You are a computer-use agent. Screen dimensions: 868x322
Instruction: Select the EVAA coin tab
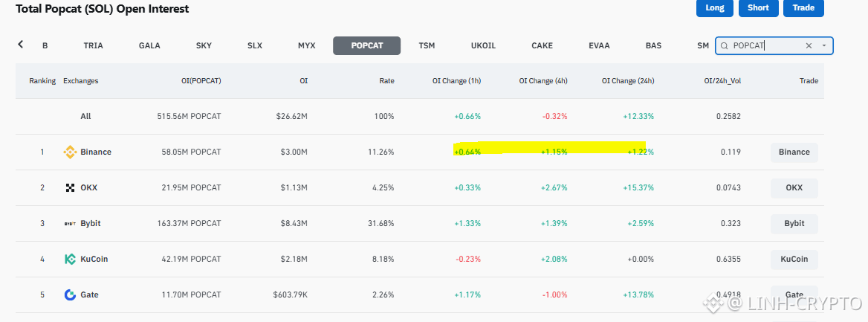tap(599, 45)
